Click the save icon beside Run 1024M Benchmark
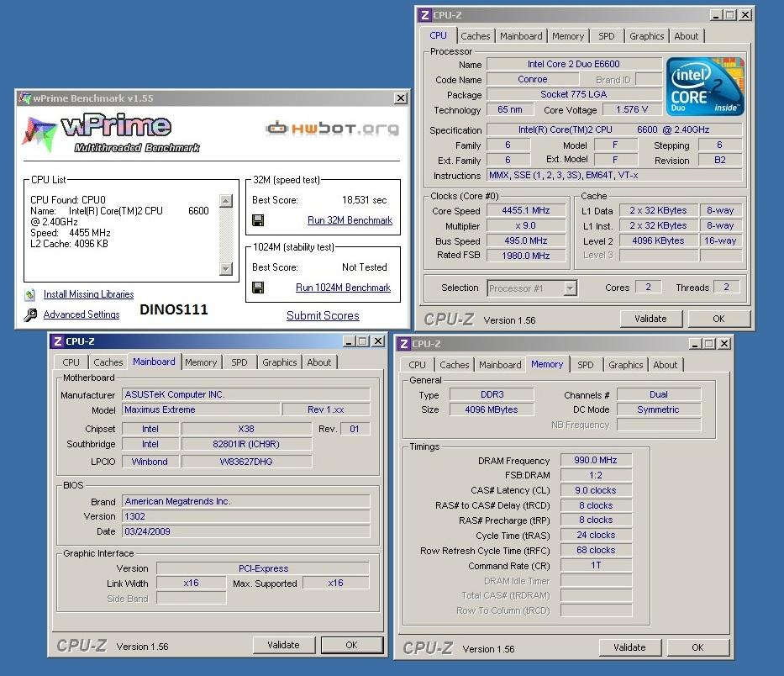 tap(258, 288)
